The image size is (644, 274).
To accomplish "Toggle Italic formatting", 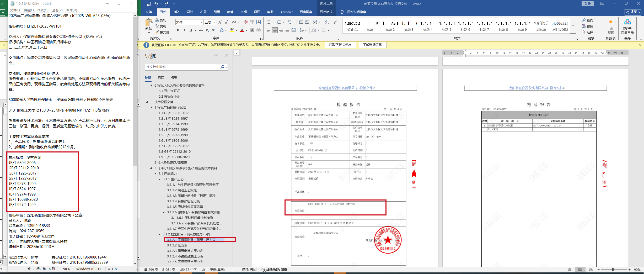I will tap(184, 30).
